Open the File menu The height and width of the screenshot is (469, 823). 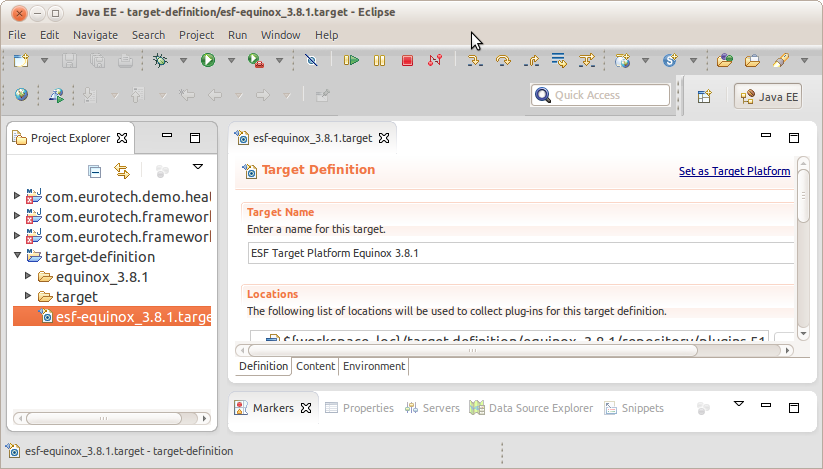pos(17,35)
